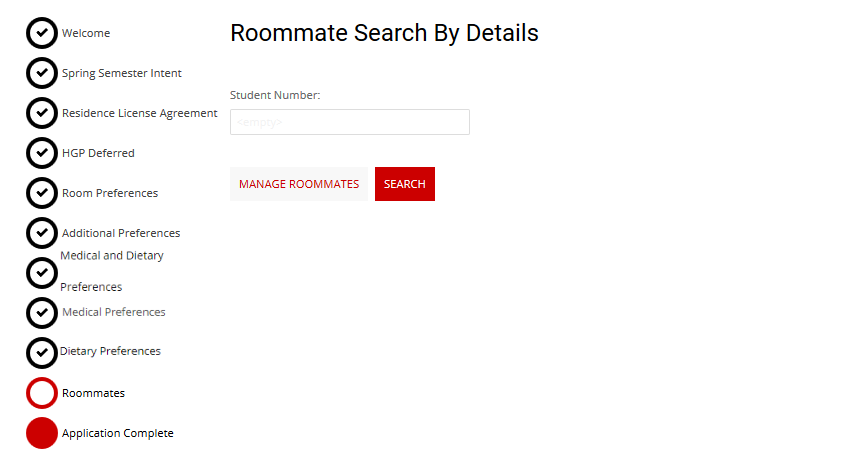Go to Application Complete step
Screen dimensions: 853x471
[117, 433]
